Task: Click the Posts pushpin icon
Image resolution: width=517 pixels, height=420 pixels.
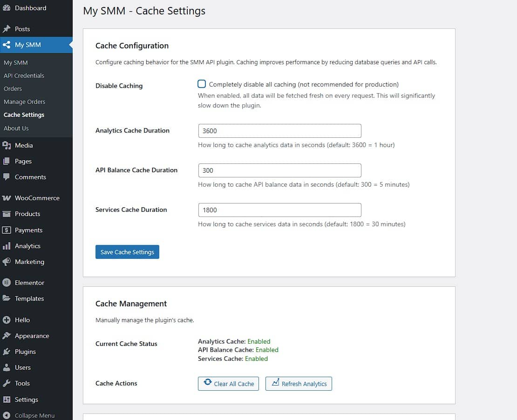Action: pos(7,29)
